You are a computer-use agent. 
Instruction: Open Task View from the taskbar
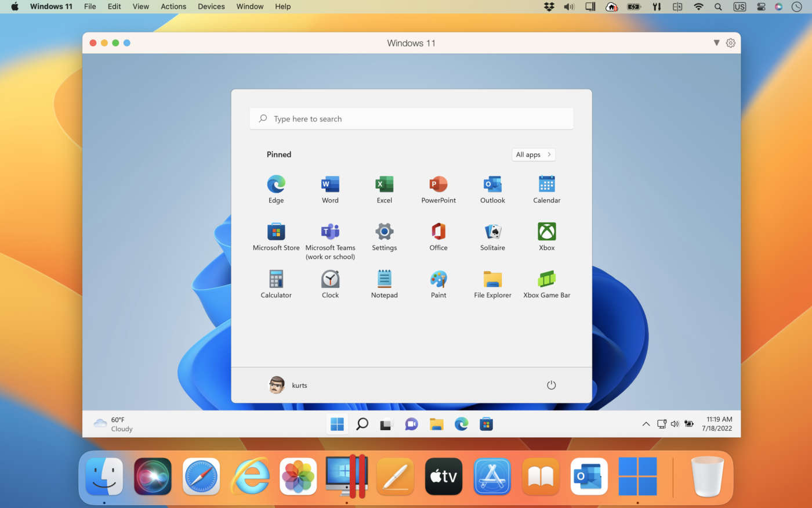click(386, 424)
